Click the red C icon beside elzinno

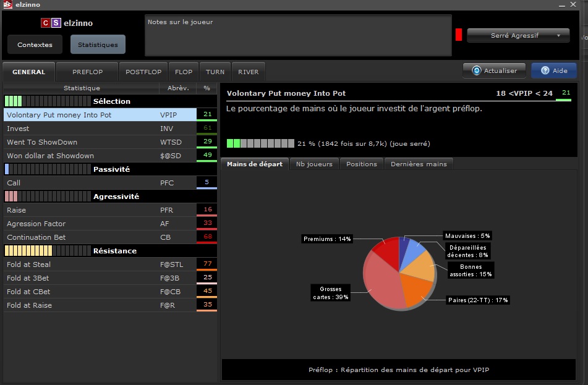click(45, 23)
